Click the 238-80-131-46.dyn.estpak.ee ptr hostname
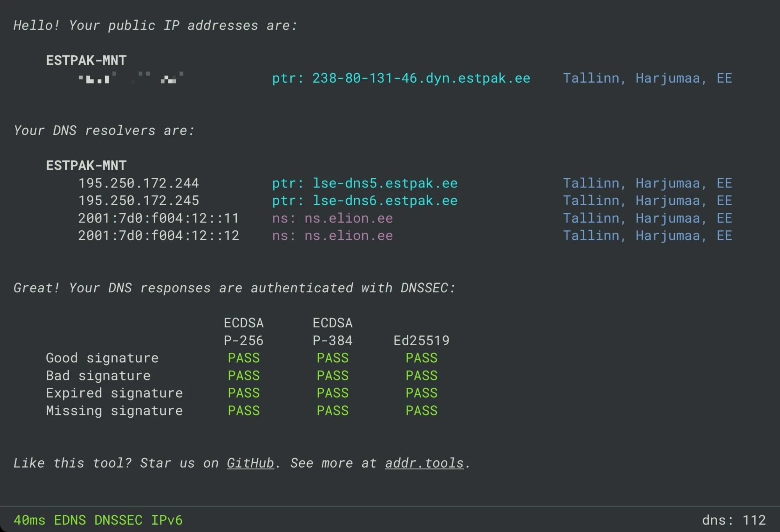The width and height of the screenshot is (780, 532). pos(421,78)
